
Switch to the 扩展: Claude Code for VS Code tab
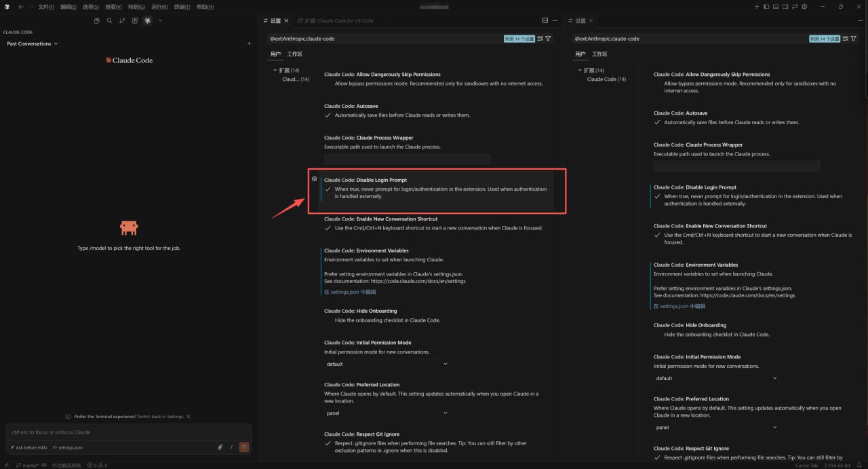tap(336, 20)
